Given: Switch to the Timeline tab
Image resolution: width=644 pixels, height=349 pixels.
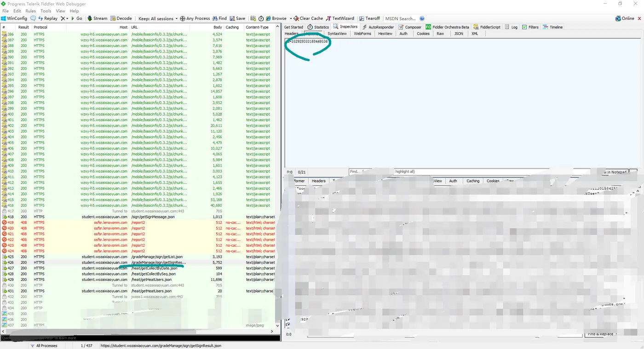Looking at the screenshot, I should point(552,27).
